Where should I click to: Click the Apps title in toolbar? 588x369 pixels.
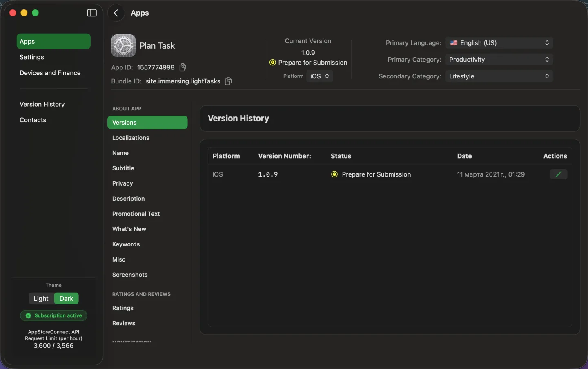(x=140, y=13)
